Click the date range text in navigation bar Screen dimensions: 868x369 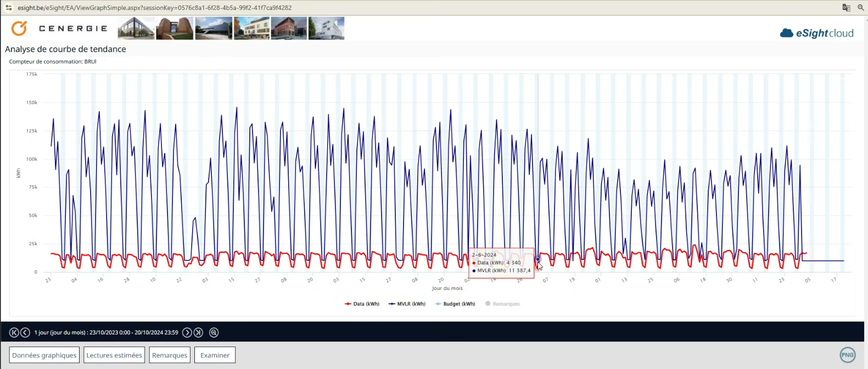pyautogui.click(x=106, y=332)
